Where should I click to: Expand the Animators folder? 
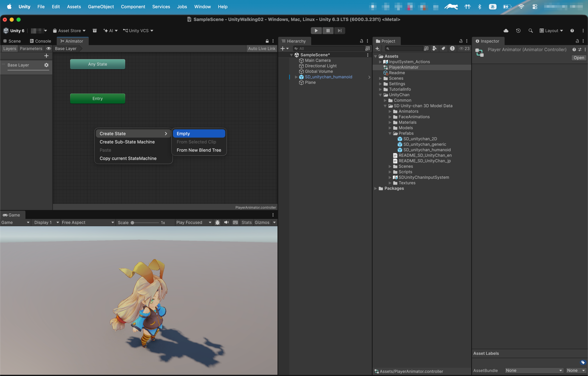(x=390, y=111)
